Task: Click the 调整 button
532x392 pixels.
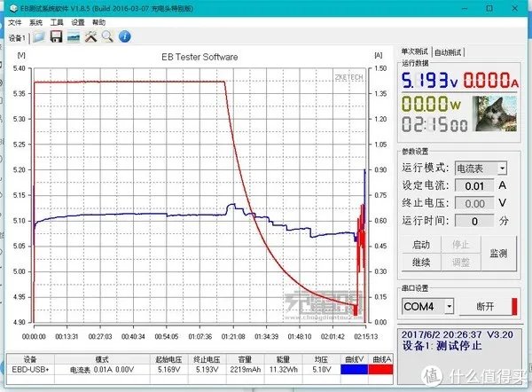Action: pos(460,262)
